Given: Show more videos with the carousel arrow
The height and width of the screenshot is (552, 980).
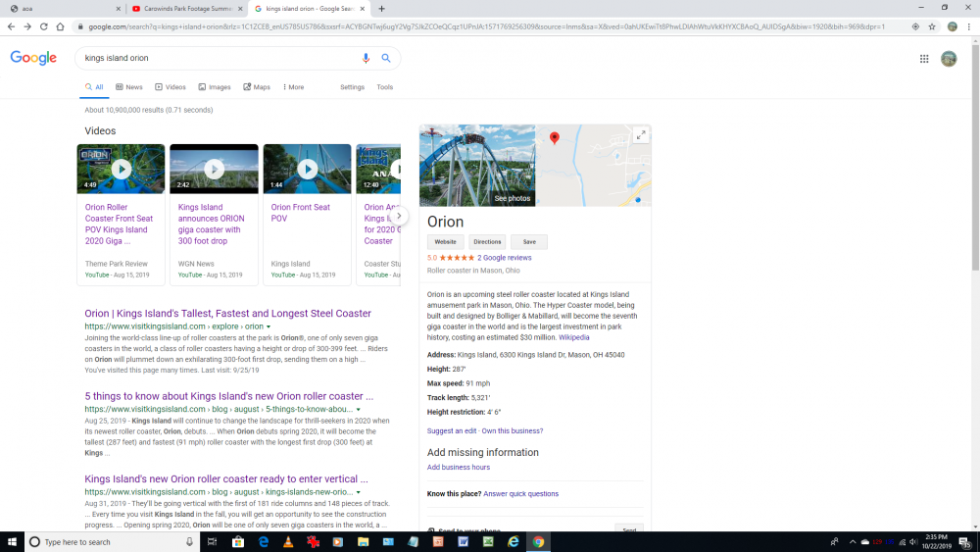Looking at the screenshot, I should 399,216.
